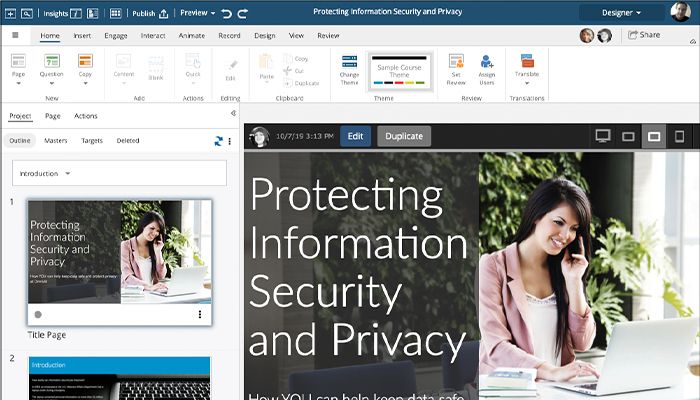The image size is (700, 400).
Task: Click the Undo arrow icon
Action: (x=226, y=13)
